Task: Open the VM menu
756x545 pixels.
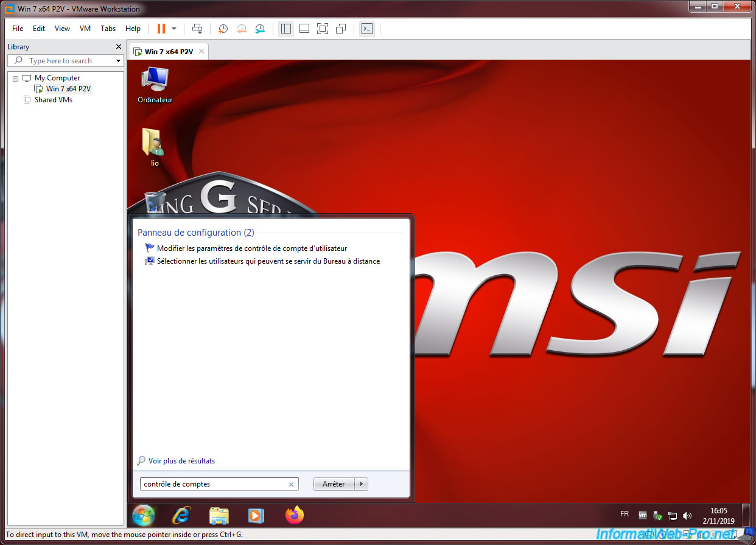Action: [x=85, y=29]
